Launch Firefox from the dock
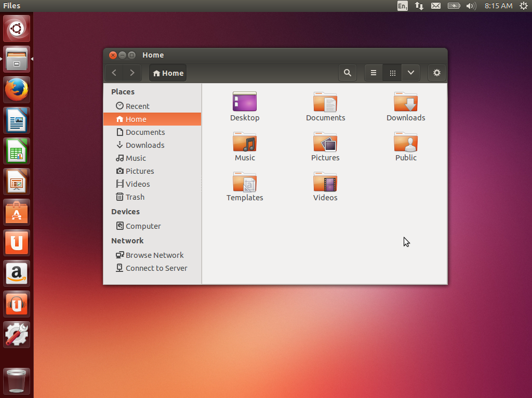The image size is (532, 398). tap(16, 89)
